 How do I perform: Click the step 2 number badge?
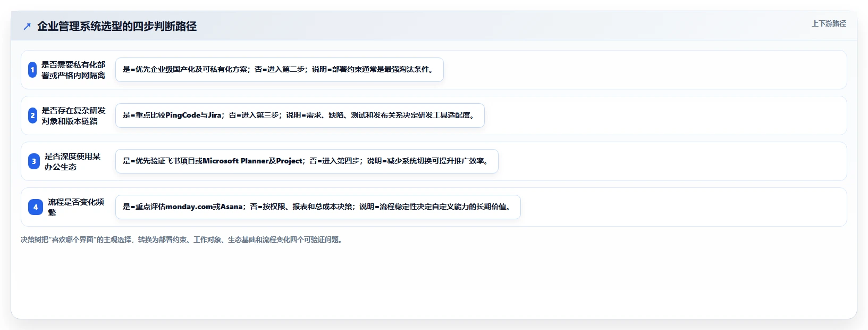pyautogui.click(x=32, y=115)
